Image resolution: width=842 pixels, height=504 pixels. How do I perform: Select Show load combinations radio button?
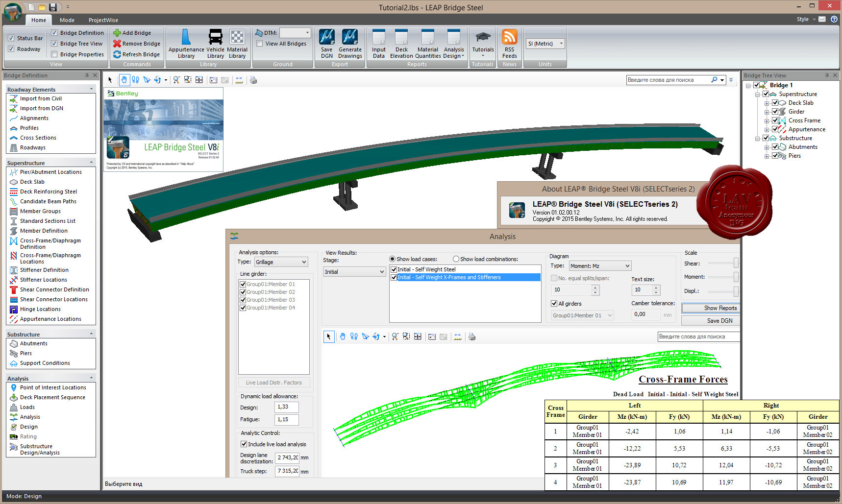pos(456,259)
